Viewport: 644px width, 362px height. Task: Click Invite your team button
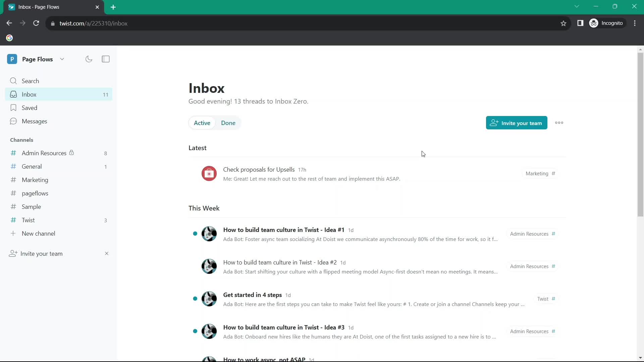pyautogui.click(x=517, y=123)
